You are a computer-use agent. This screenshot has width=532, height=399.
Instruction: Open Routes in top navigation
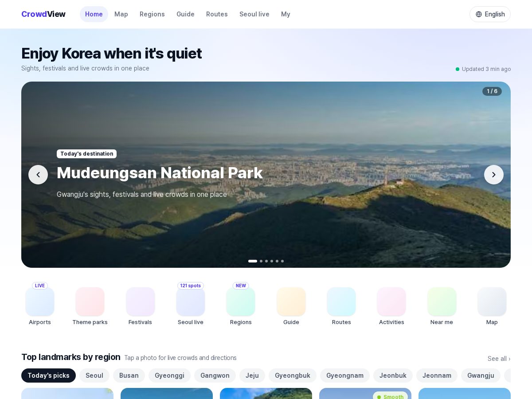[x=217, y=14]
